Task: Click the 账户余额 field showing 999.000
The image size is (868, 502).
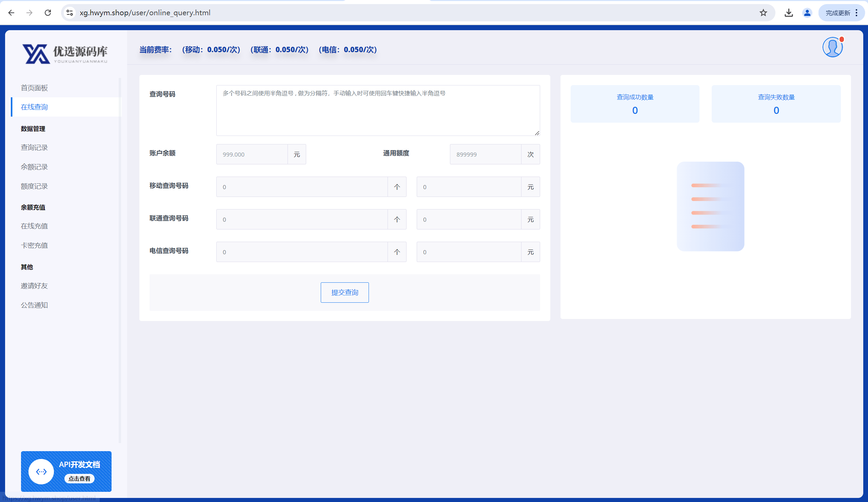Action: (x=252, y=154)
